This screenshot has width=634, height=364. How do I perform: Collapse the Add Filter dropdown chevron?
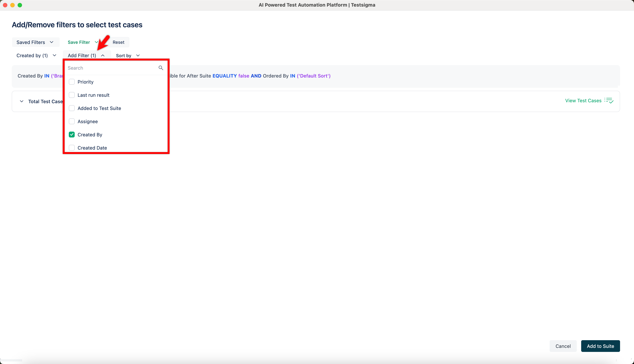103,55
